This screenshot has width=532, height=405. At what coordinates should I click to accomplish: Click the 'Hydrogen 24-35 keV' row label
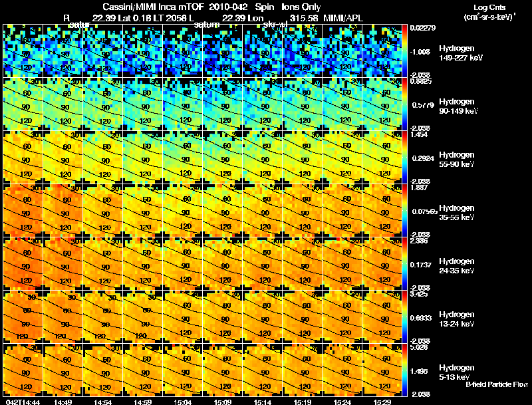pyautogui.click(x=457, y=266)
